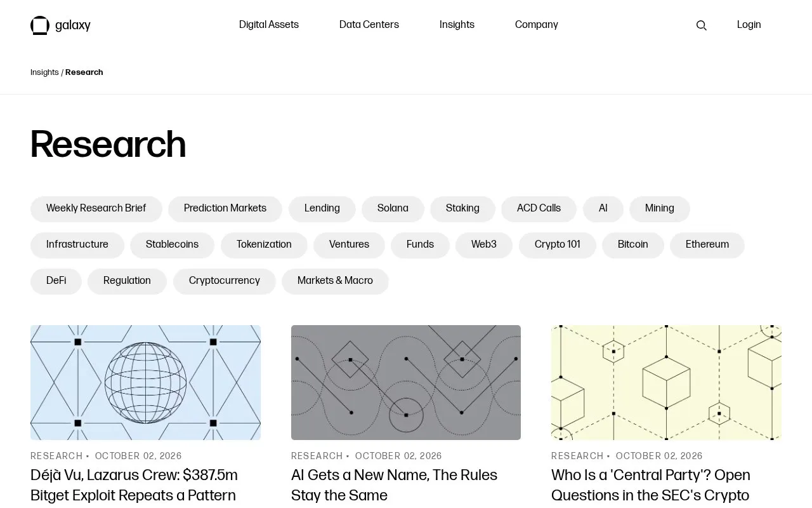Viewport: 812px width, 508px height.
Task: Open the Company menu
Action: (537, 25)
